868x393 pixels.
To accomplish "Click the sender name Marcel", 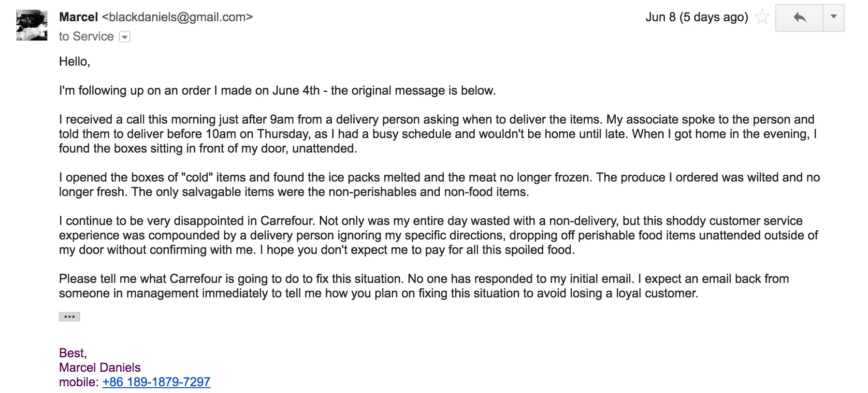I will pos(78,17).
